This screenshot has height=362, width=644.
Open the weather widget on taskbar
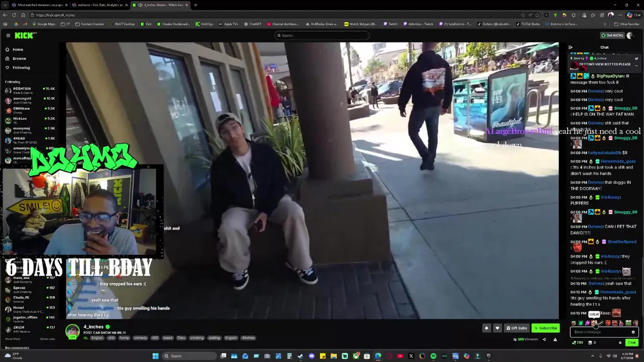pos(13,356)
